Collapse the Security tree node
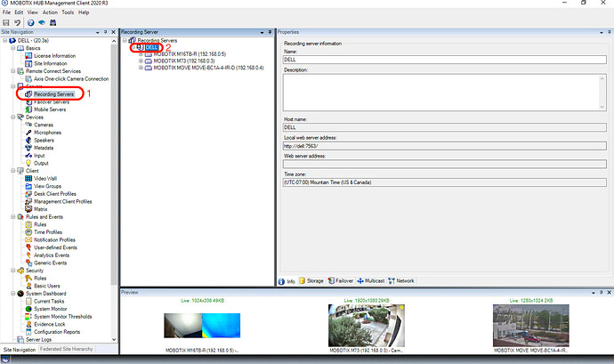Image resolution: width=614 pixels, height=364 pixels. (13, 271)
